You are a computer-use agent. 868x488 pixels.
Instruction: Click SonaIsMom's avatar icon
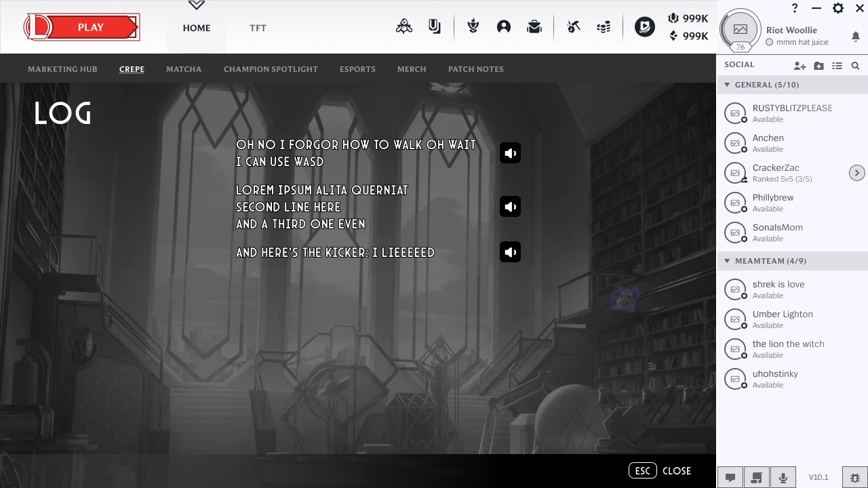[x=735, y=232]
